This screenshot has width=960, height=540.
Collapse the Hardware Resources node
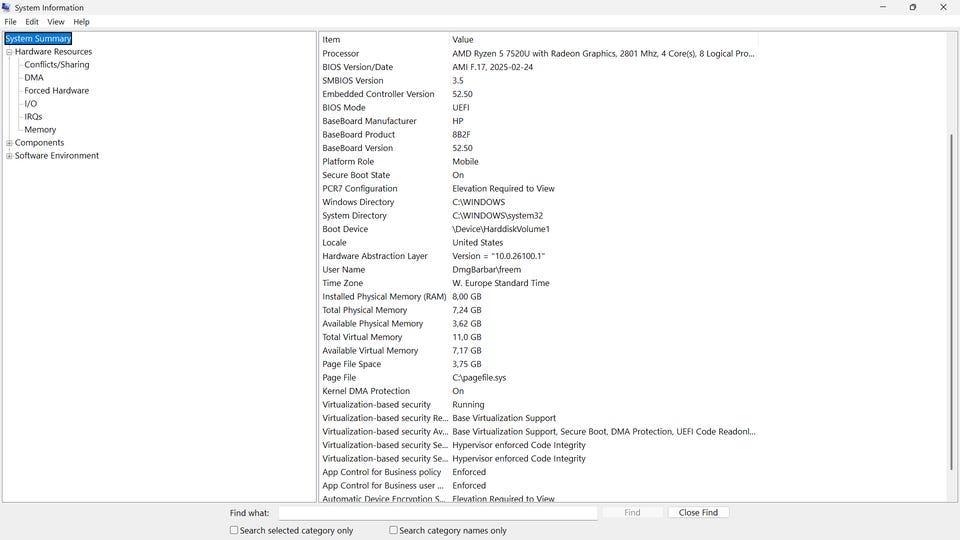[9, 52]
